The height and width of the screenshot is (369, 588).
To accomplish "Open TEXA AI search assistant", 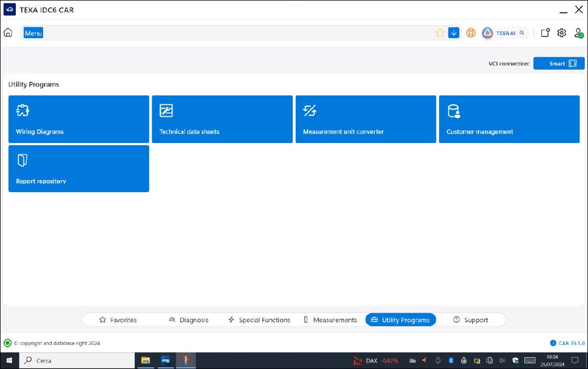I will click(x=505, y=33).
